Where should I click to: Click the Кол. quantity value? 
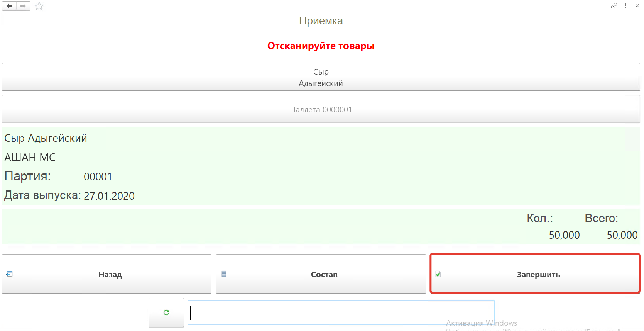(x=564, y=235)
